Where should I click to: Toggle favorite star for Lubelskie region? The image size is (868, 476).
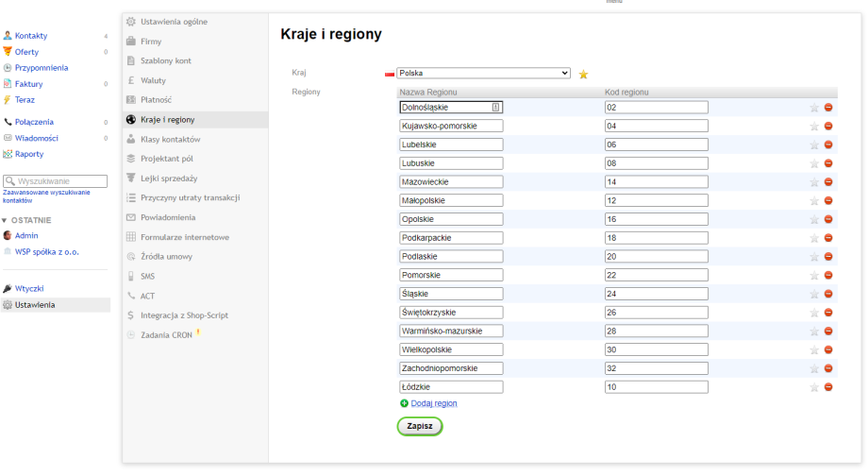pyautogui.click(x=814, y=144)
